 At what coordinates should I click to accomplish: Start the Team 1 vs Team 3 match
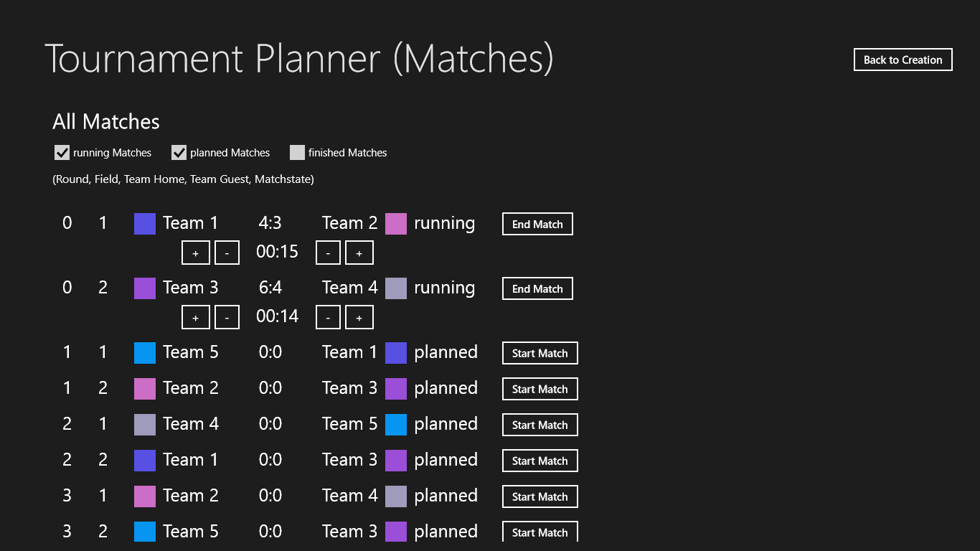pyautogui.click(x=540, y=461)
